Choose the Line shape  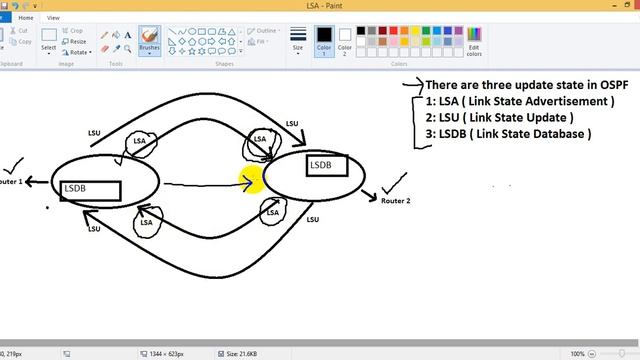(172, 31)
